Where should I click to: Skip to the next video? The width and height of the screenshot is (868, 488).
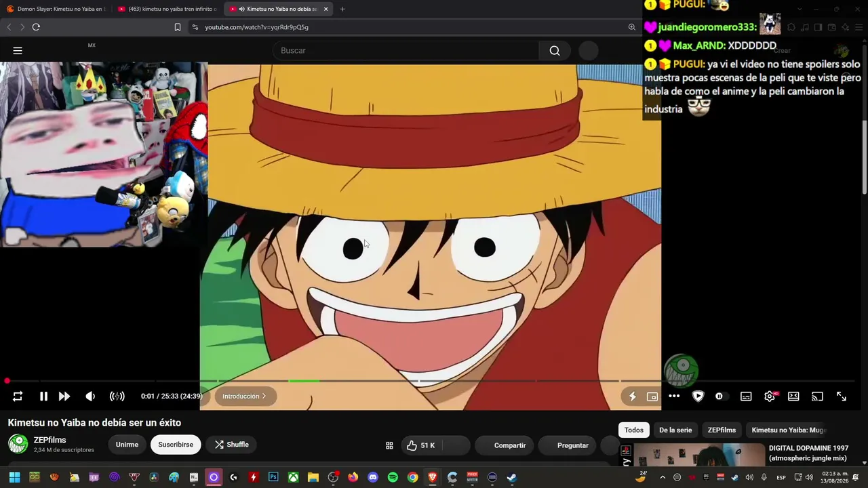tap(64, 396)
